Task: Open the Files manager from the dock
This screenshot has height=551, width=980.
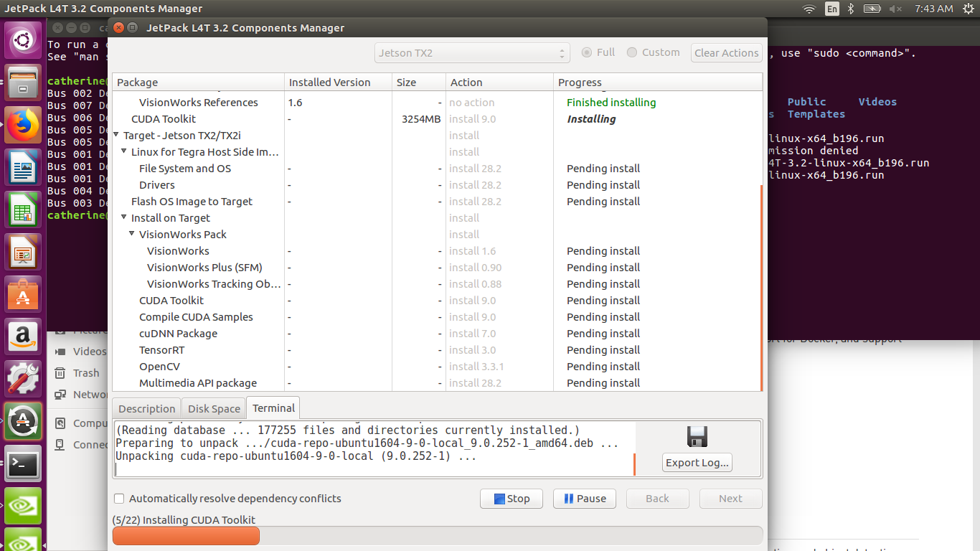Action: coord(24,83)
